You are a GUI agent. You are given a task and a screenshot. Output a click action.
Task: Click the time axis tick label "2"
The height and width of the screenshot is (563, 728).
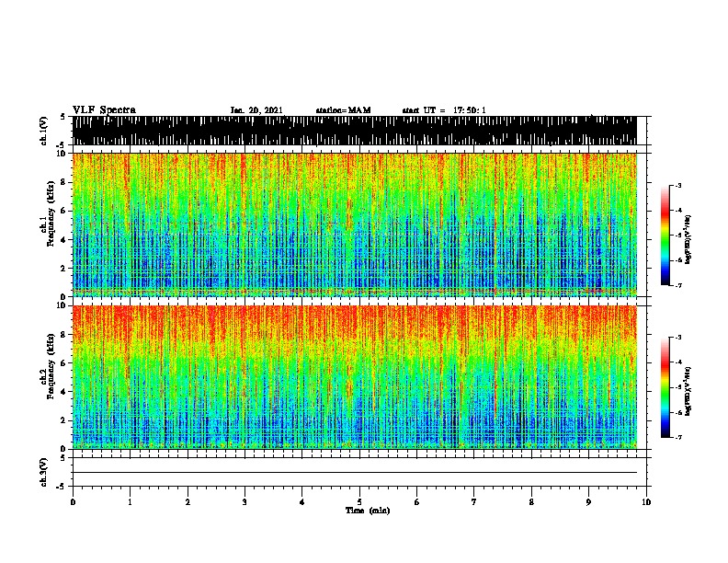pyautogui.click(x=188, y=502)
